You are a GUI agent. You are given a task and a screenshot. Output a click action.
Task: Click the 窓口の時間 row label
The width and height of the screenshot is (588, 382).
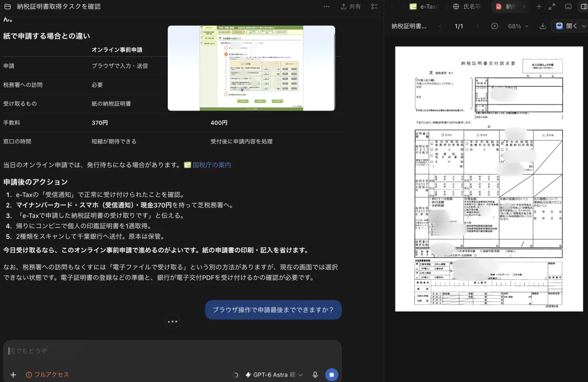(17, 141)
